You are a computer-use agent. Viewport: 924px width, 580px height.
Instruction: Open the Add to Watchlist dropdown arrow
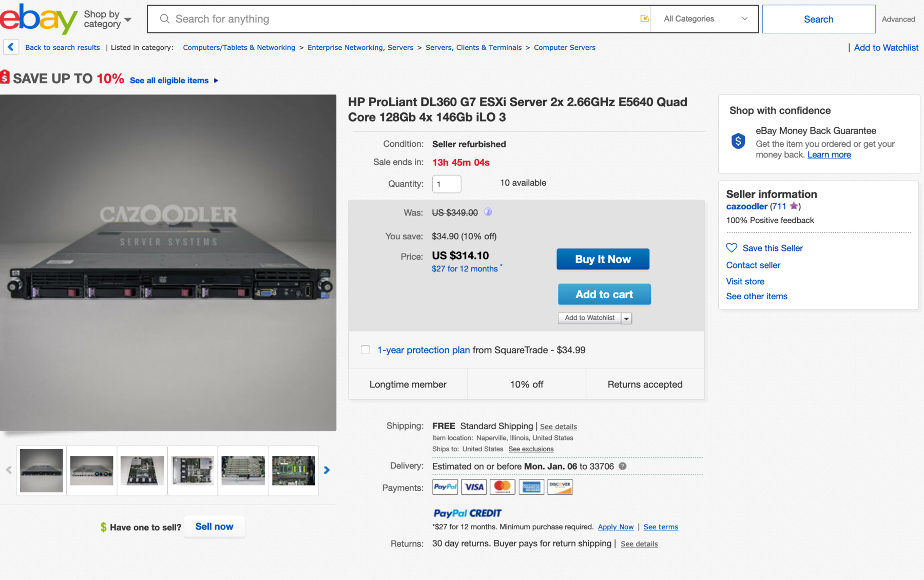tap(626, 318)
